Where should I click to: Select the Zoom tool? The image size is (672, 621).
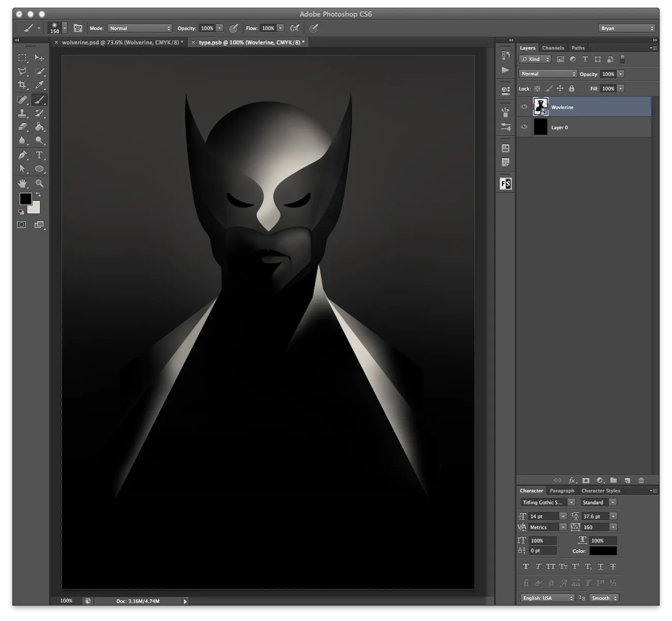tap(39, 183)
